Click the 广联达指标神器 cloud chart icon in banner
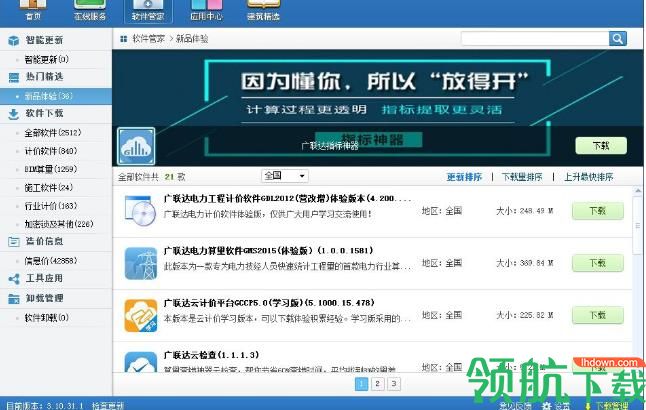The width and height of the screenshot is (646, 410). 136,146
